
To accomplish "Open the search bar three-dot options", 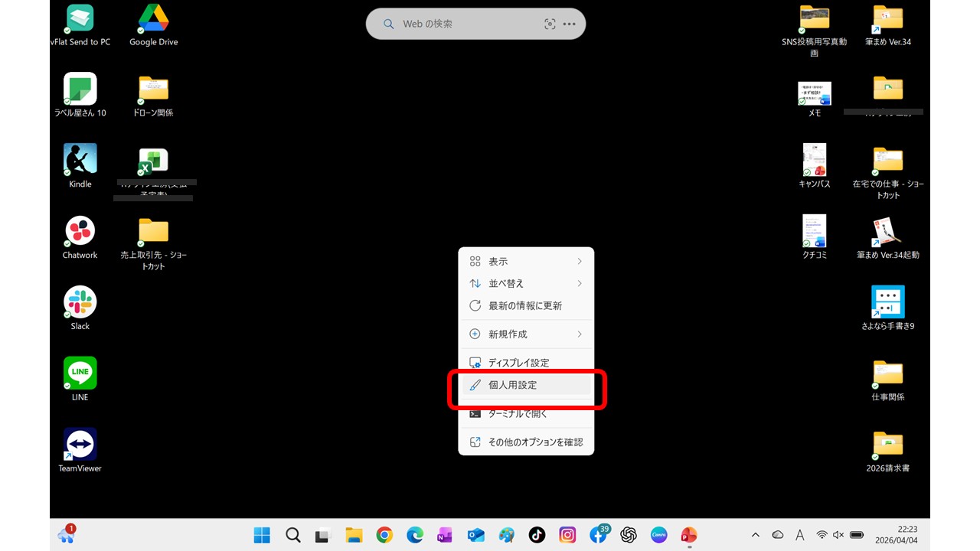I will pyautogui.click(x=569, y=24).
